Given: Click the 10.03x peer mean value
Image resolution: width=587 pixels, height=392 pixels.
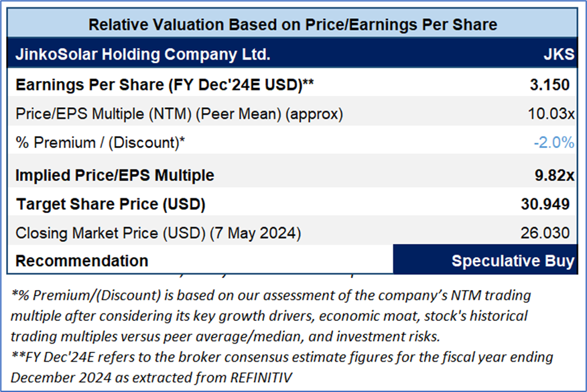Looking at the screenshot, I should point(551,114).
